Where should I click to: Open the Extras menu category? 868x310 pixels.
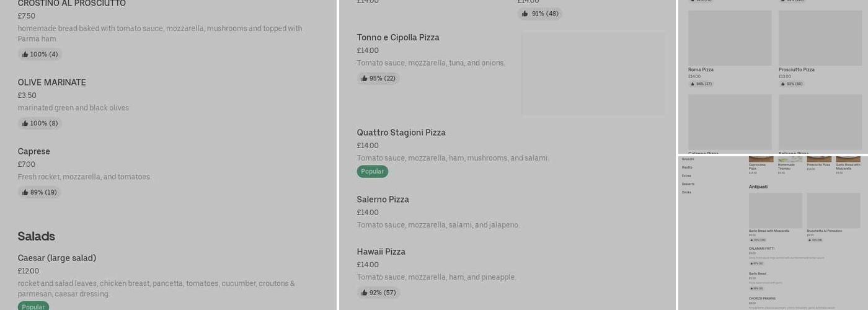(686, 175)
